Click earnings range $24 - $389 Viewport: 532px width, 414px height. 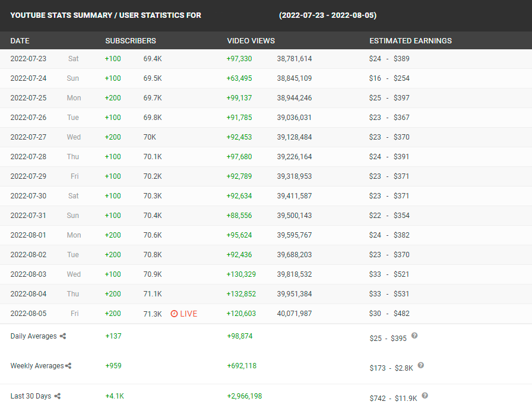[x=389, y=59]
